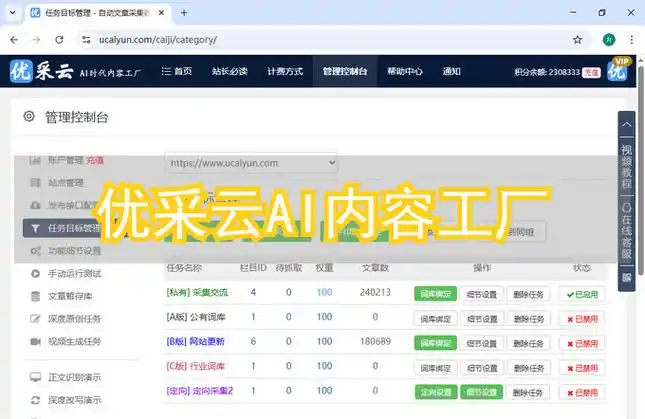Open a new browser tab
The height and width of the screenshot is (419, 645).
(184, 13)
